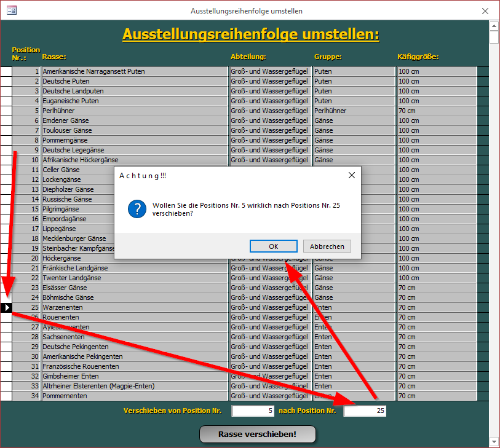The width and height of the screenshot is (500, 448).
Task: Click the Käfiggröße cell for Emdener Gänse
Action: click(x=436, y=120)
